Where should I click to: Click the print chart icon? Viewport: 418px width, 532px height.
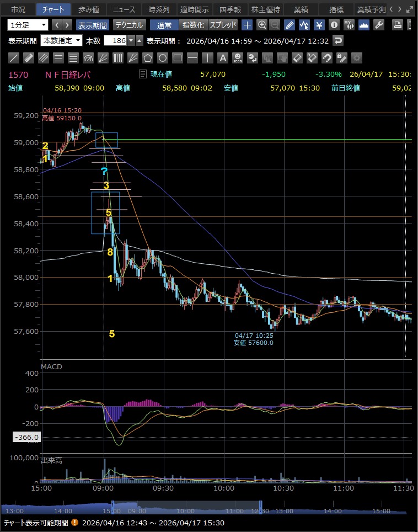coord(397,25)
